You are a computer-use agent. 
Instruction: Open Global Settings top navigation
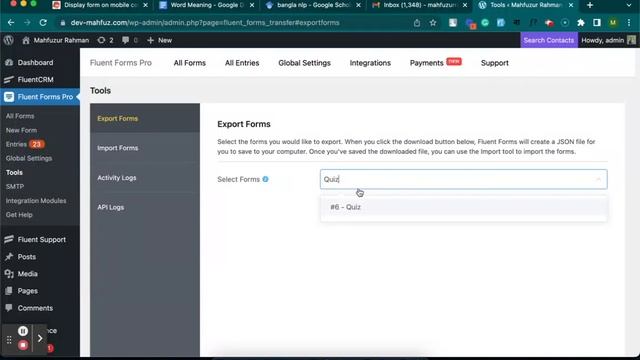(304, 63)
